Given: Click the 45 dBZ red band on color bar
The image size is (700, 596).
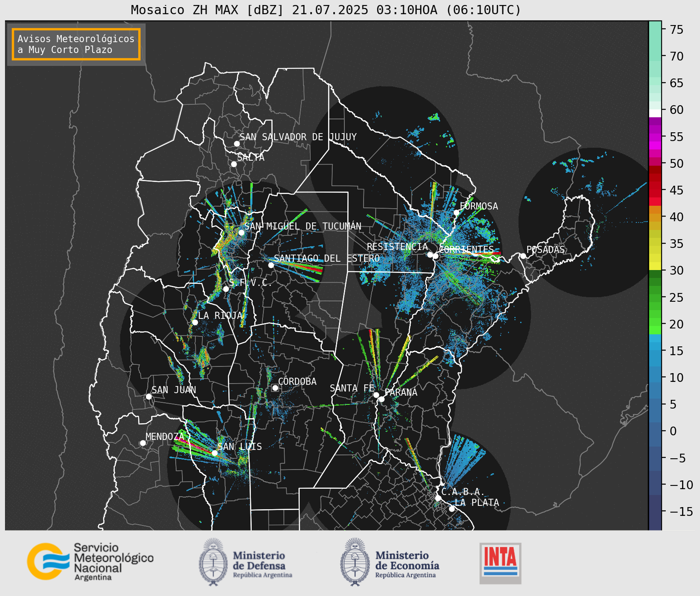Looking at the screenshot, I should tap(655, 193).
